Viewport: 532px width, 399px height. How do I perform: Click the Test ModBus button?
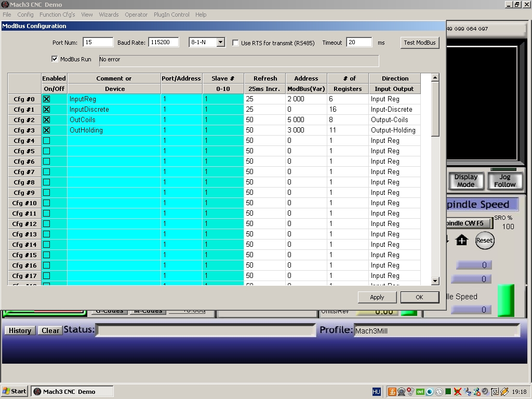pyautogui.click(x=420, y=43)
